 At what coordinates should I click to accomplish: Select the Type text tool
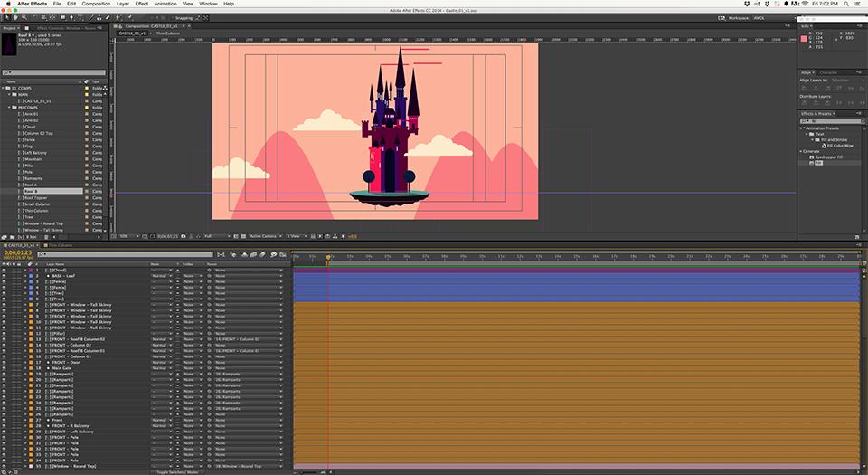[x=80, y=18]
